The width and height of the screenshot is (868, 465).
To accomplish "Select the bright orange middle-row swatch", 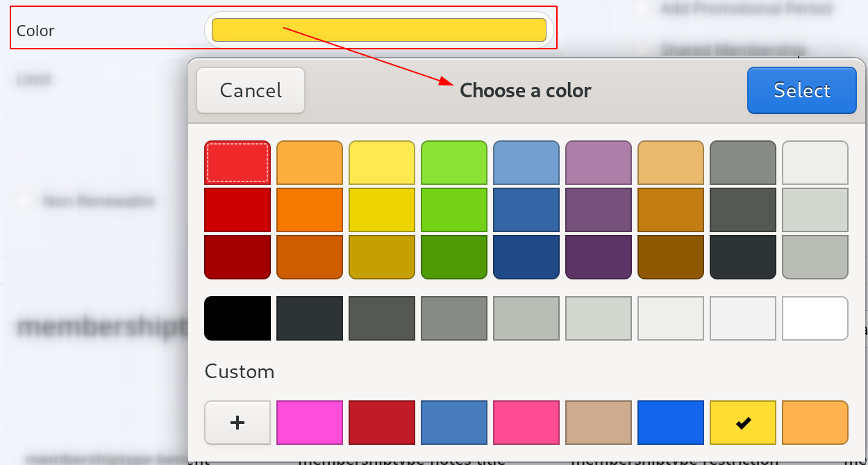I will (x=310, y=210).
